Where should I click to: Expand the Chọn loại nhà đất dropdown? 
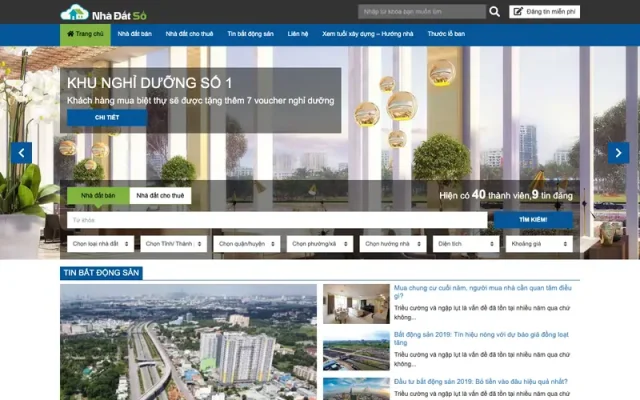[x=100, y=244]
